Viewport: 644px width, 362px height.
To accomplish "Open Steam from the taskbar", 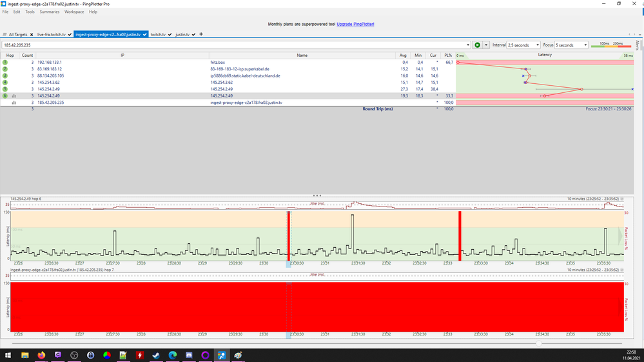I will (x=156, y=355).
